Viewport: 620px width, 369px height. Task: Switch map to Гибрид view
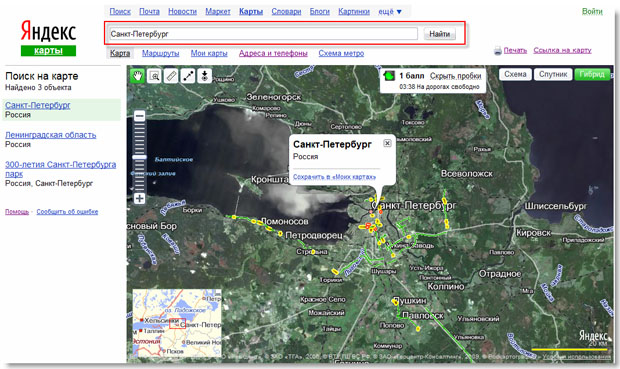[592, 74]
